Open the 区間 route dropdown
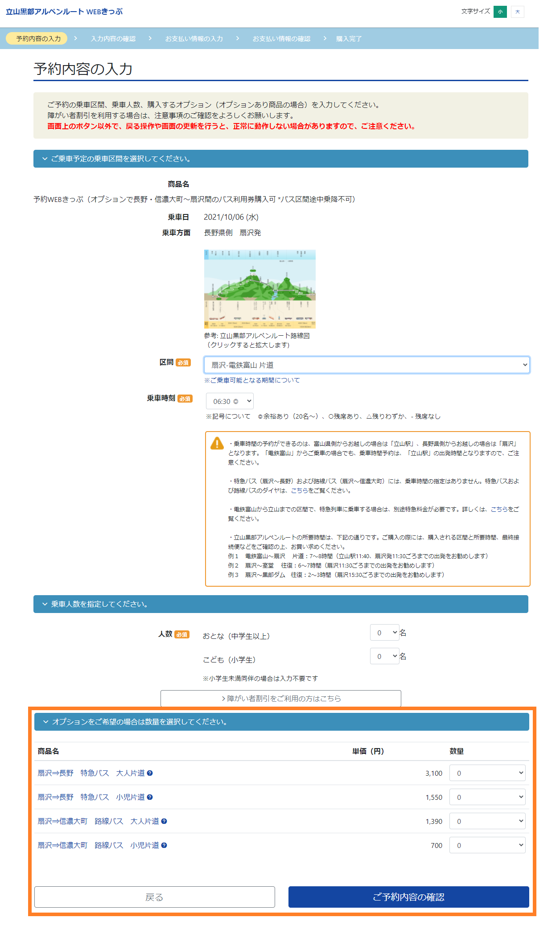The image size is (560, 938). click(366, 365)
